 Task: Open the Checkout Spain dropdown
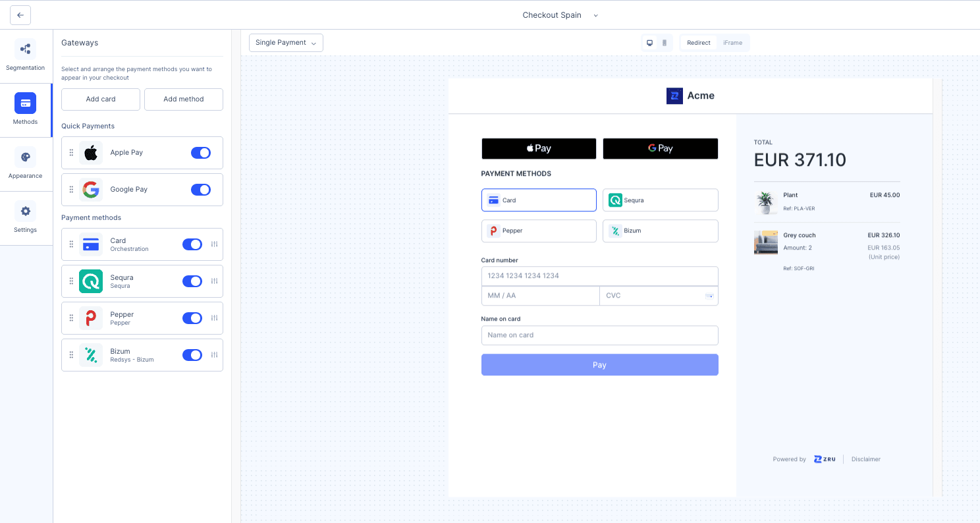click(x=560, y=14)
